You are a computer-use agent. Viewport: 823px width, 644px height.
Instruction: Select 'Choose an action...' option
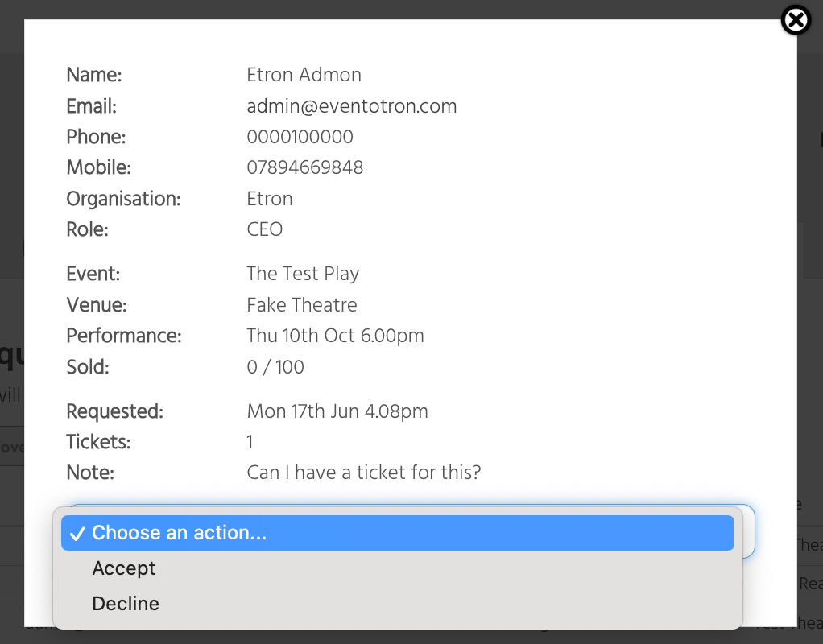point(397,533)
